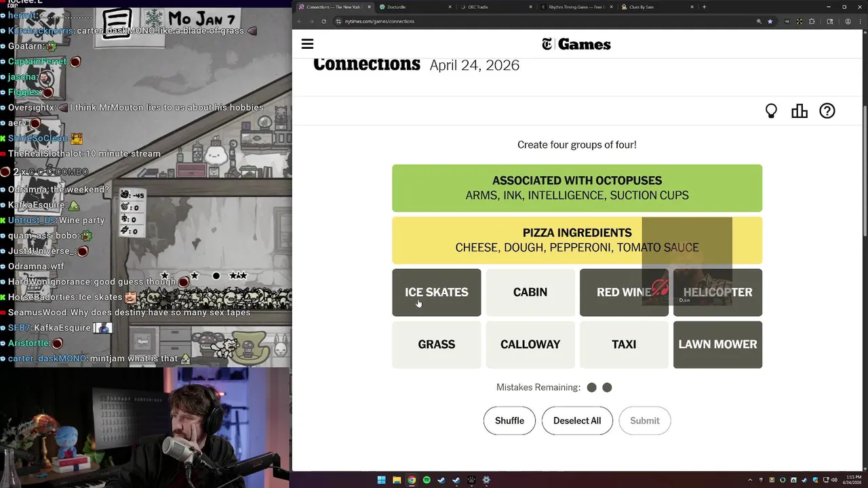Image resolution: width=868 pixels, height=488 pixels.
Task: Click the ASSOCIATED WITH OCTOPUSES solved group
Action: 577,188
